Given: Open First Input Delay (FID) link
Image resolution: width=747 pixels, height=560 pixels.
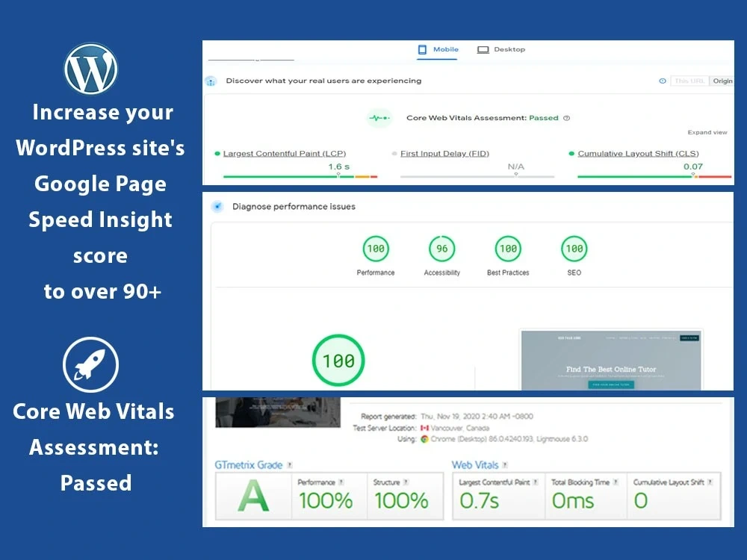Looking at the screenshot, I should tap(444, 153).
